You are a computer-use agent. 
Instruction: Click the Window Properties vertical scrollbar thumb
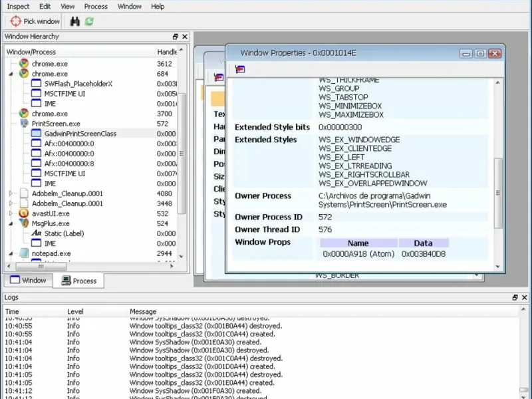coord(497,193)
